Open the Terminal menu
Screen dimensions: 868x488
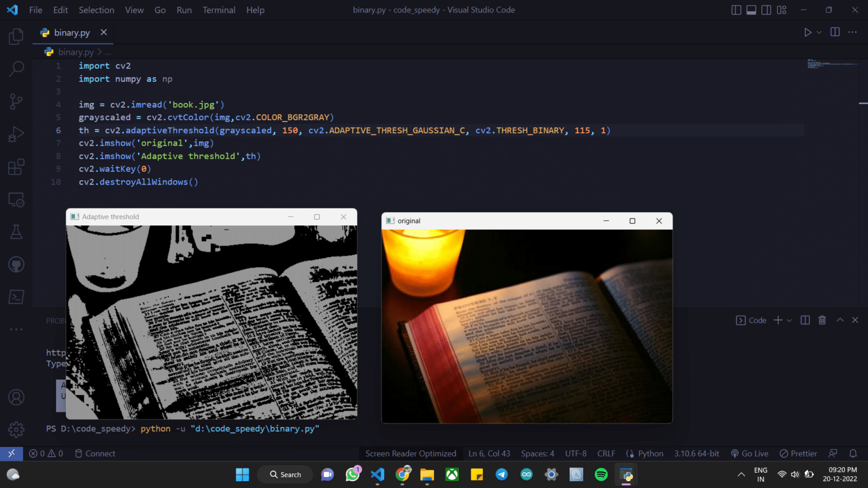[219, 10]
